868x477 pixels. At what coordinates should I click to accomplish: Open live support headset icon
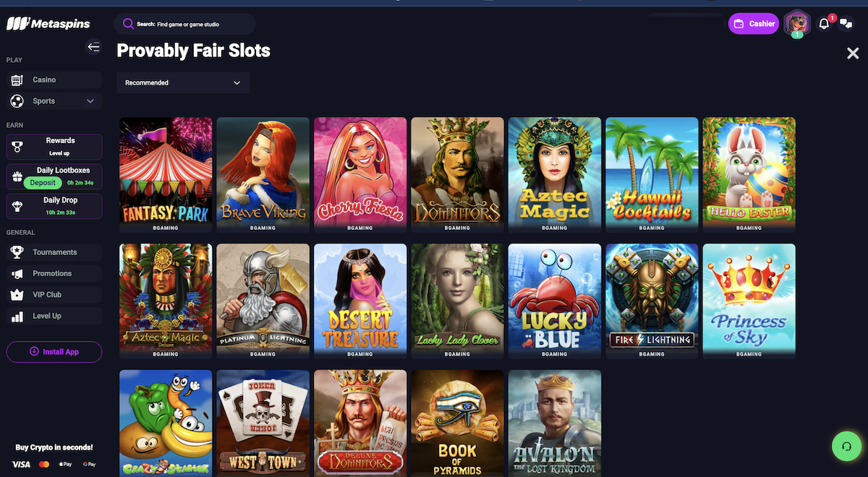click(846, 445)
